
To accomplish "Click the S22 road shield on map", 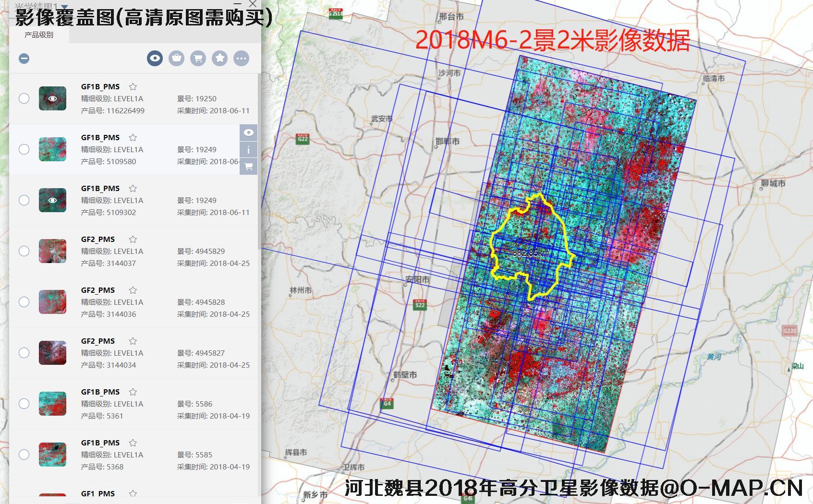I will tap(420, 304).
